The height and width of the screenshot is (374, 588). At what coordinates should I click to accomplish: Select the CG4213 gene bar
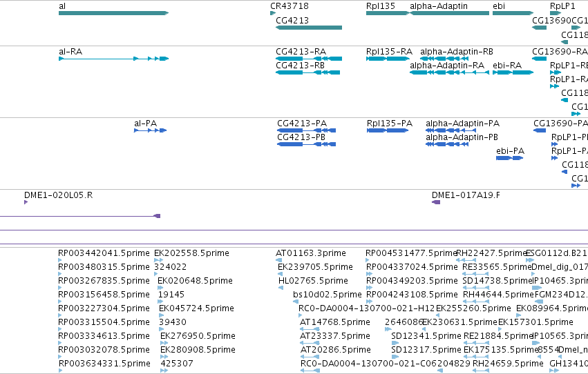(309, 28)
